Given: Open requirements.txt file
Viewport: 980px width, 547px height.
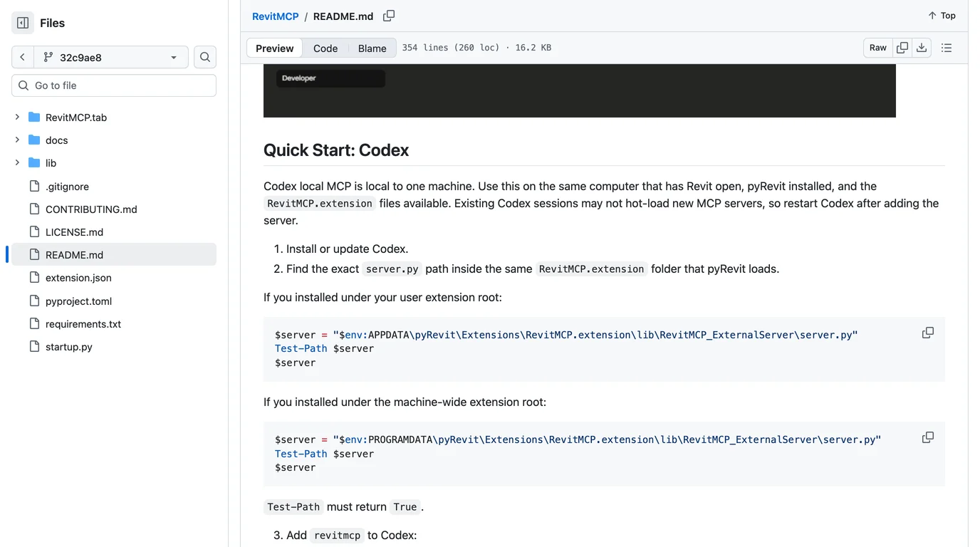Looking at the screenshot, I should pos(83,324).
